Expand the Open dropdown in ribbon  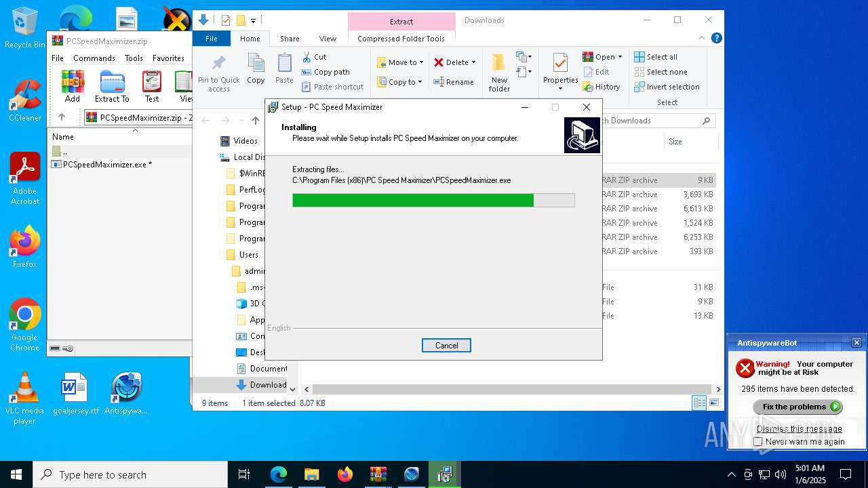pyautogui.click(x=620, y=57)
